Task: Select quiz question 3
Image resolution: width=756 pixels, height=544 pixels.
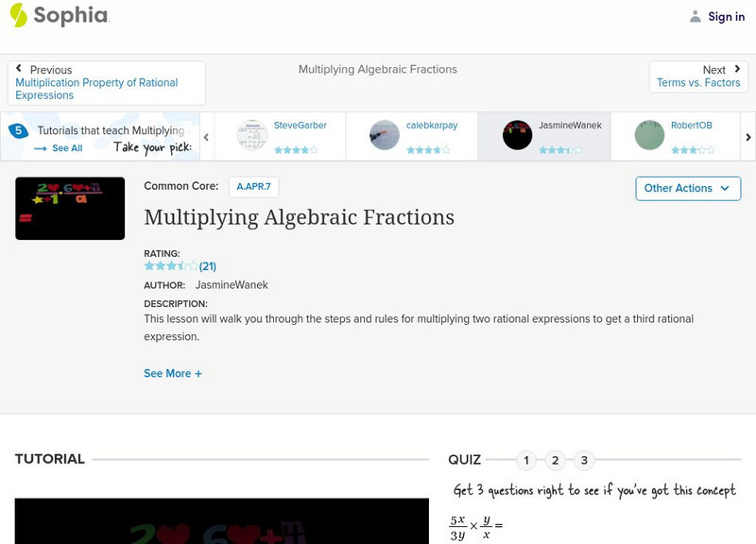Action: pyautogui.click(x=584, y=461)
